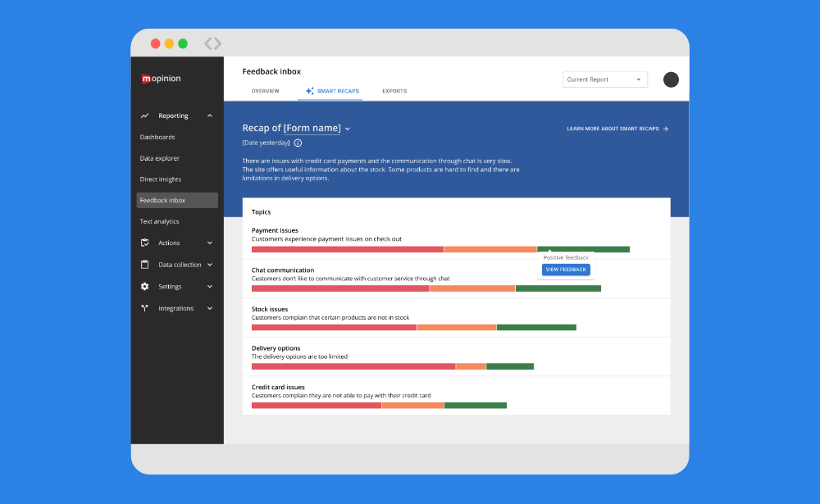
Task: Open the Current Report dropdown
Action: 604,79
